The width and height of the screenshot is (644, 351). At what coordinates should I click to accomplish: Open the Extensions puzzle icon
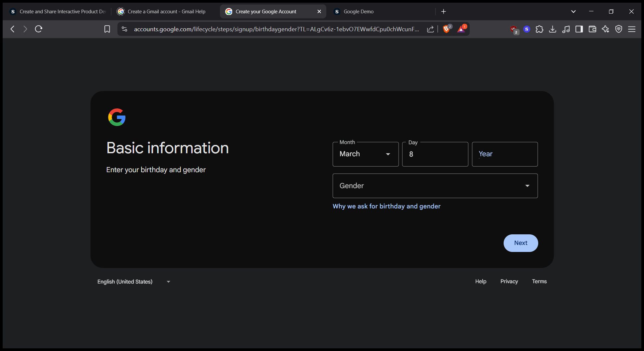pos(540,29)
